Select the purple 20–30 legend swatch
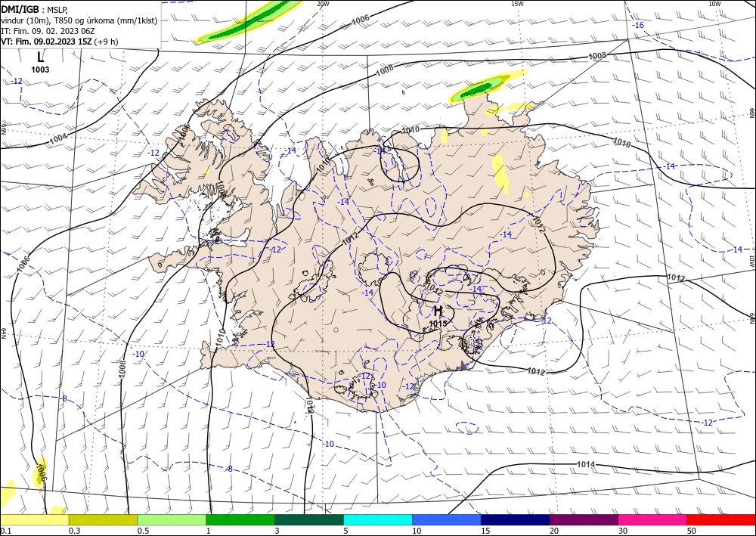Viewport: 756px width, 536px height. tap(584, 519)
